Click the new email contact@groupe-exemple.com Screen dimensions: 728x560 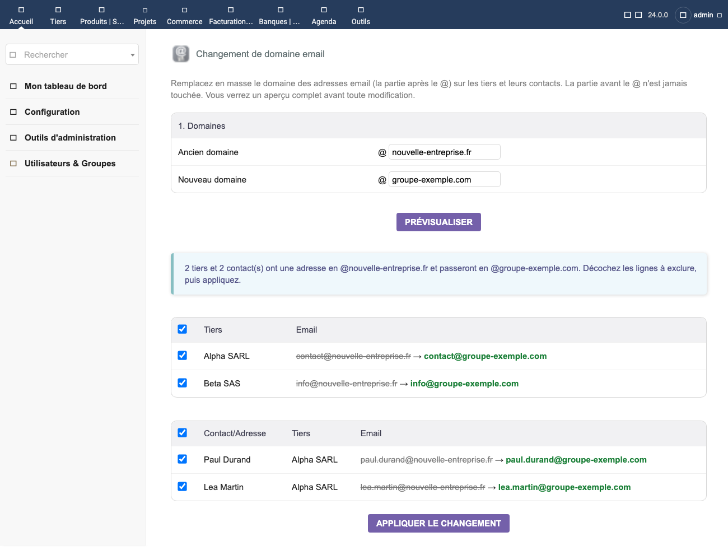point(485,356)
